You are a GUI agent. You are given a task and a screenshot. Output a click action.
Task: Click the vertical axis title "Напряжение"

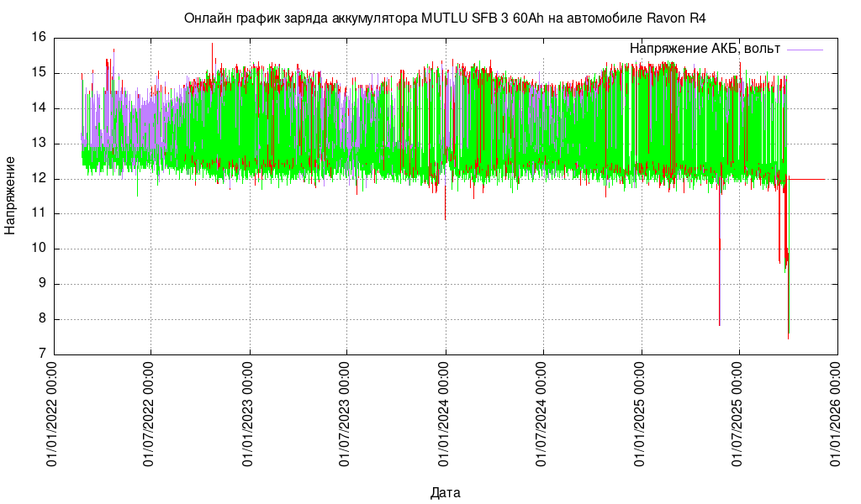click(10, 195)
